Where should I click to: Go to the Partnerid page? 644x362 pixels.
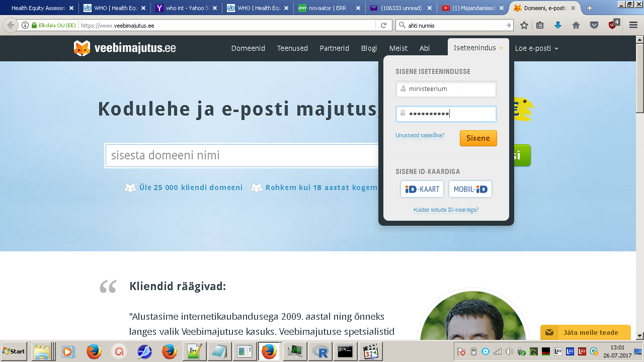pyautogui.click(x=335, y=48)
